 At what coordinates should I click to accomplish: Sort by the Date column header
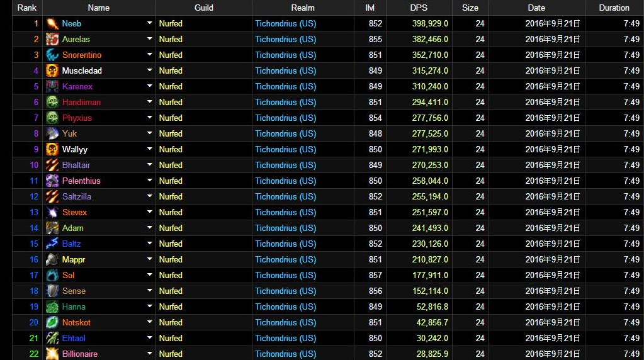pos(536,8)
